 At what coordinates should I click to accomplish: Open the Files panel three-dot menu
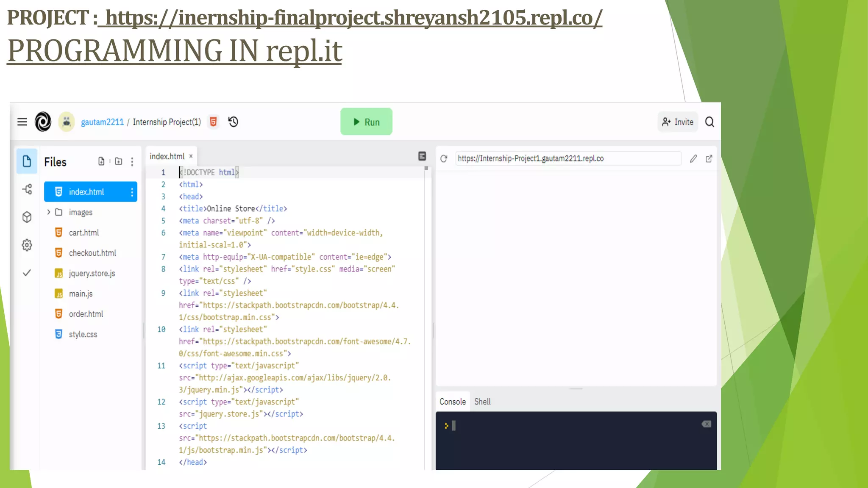pos(132,162)
